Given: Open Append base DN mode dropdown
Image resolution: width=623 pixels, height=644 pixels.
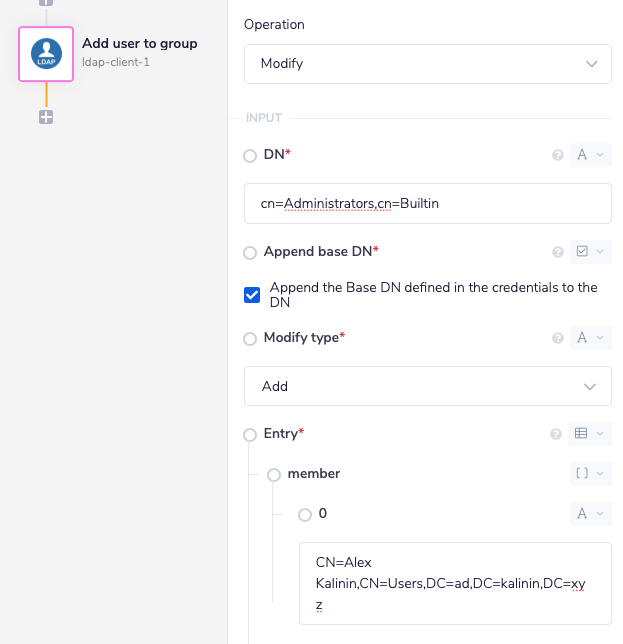Looking at the screenshot, I should coord(590,252).
